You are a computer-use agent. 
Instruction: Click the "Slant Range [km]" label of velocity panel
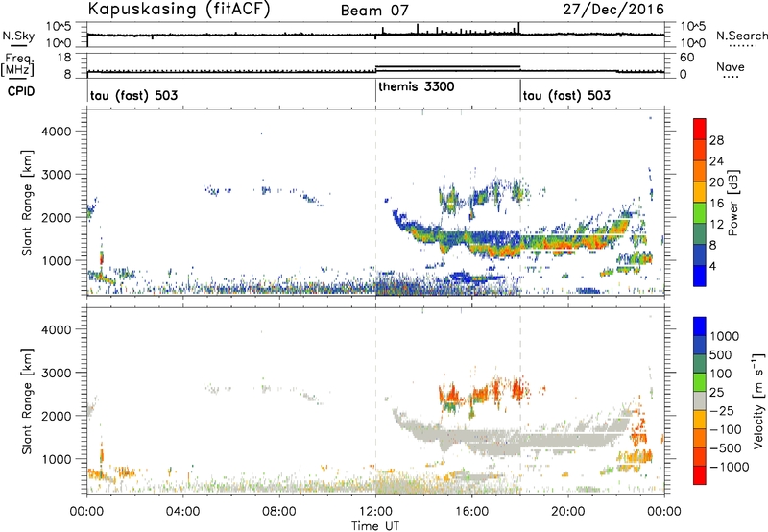tap(27, 400)
